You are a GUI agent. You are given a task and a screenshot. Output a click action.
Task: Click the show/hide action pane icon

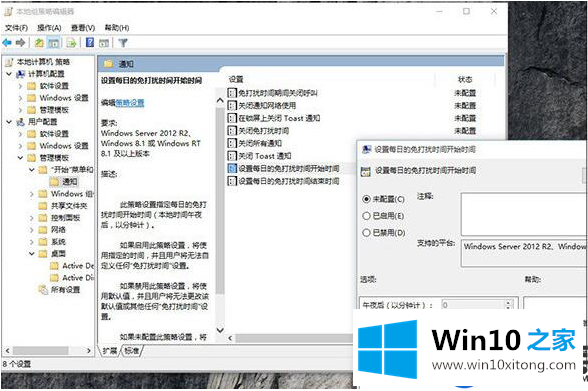104,43
